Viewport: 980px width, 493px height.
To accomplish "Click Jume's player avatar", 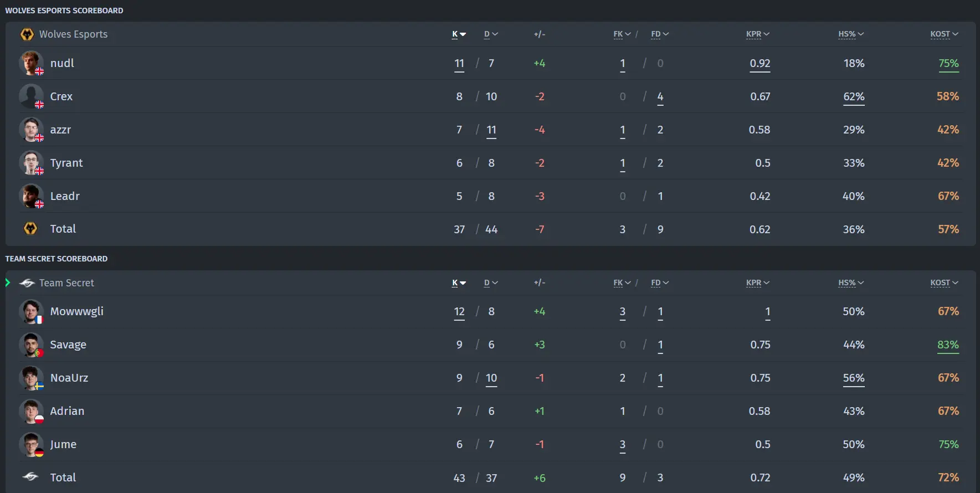I will (x=31, y=444).
